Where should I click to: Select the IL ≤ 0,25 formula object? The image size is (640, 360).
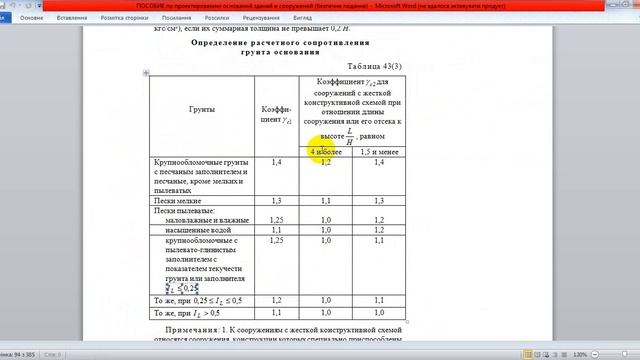[x=182, y=289]
